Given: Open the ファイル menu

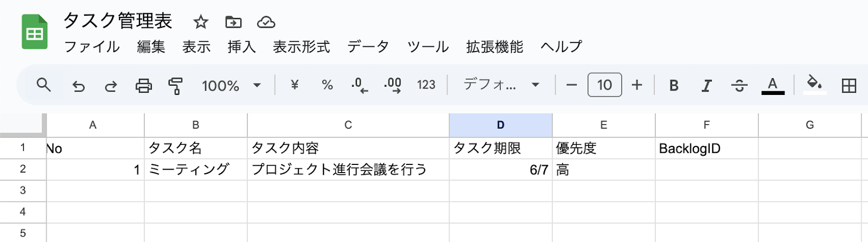Looking at the screenshot, I should pos(92,47).
